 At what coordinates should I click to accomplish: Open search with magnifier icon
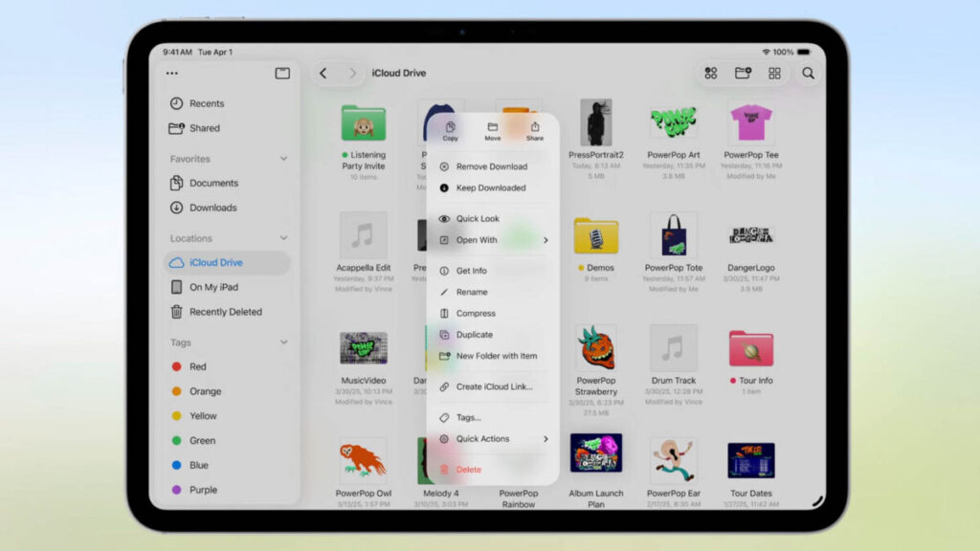point(808,73)
